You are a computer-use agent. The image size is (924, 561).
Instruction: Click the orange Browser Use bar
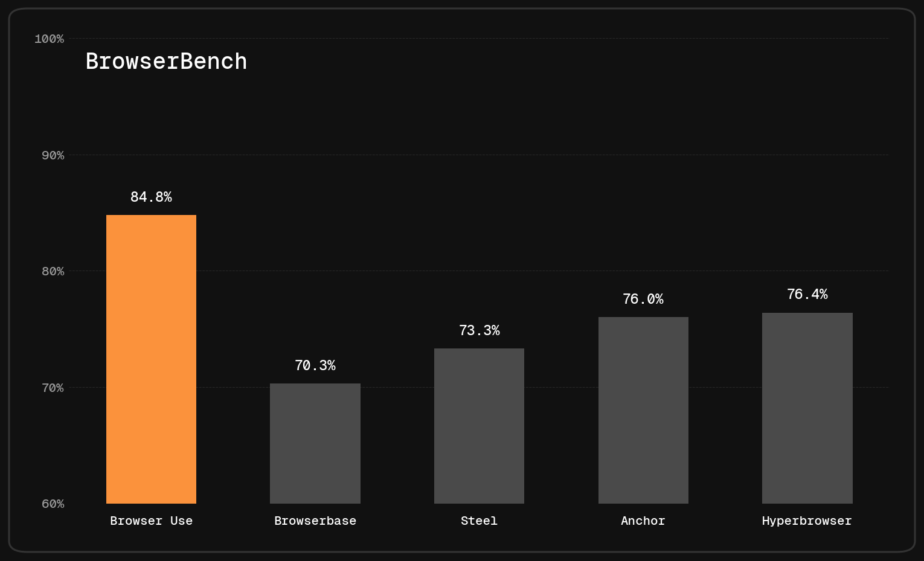pos(151,359)
